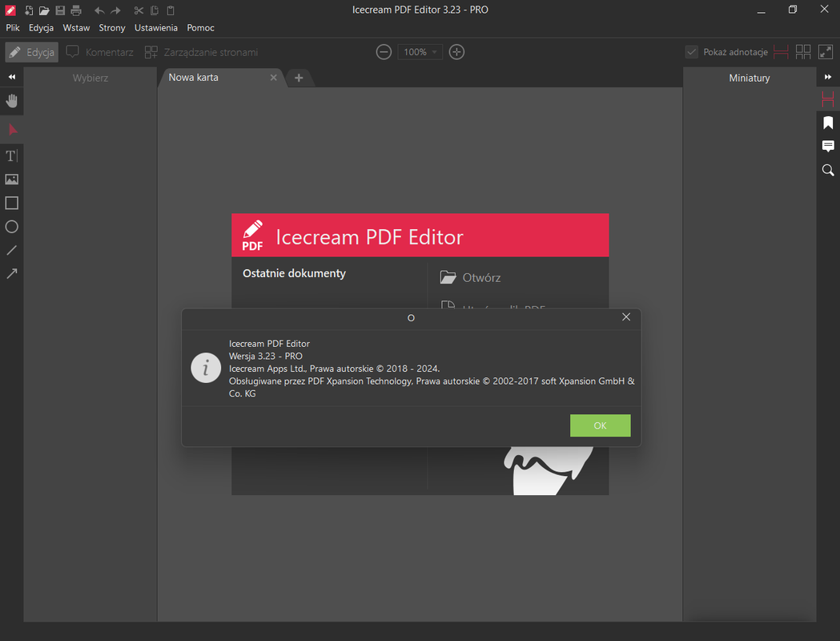This screenshot has width=840, height=641.
Task: Select the Line drawing tool
Action: coord(12,250)
